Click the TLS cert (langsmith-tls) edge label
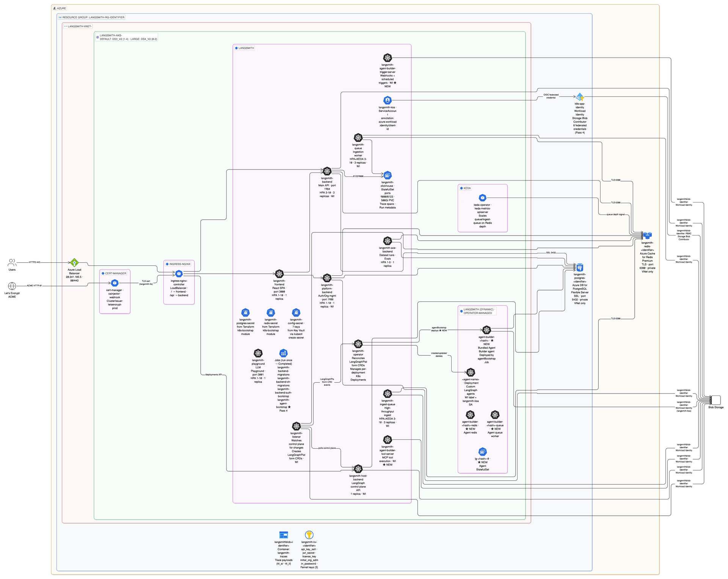 (146, 283)
